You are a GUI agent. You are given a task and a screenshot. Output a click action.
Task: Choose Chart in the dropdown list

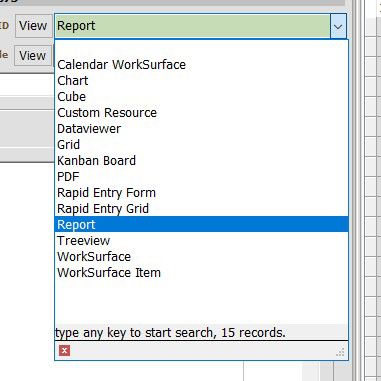[73, 81]
